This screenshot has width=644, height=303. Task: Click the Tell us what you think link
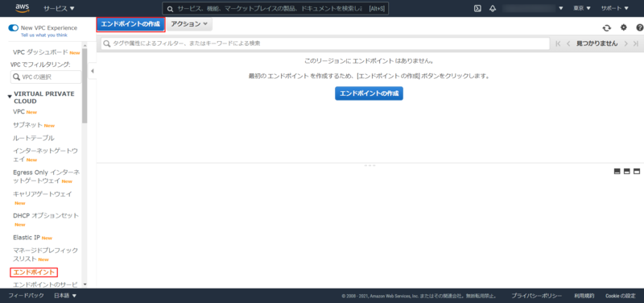click(44, 35)
